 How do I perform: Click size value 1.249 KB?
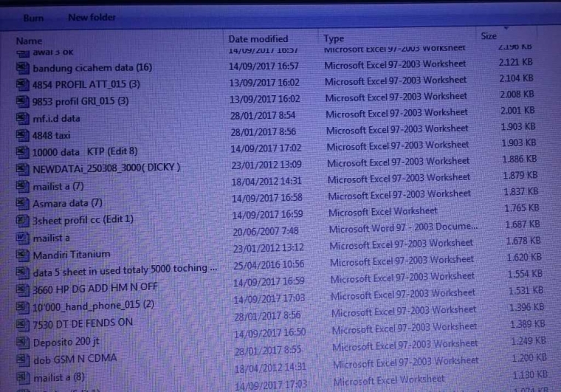tap(529, 341)
